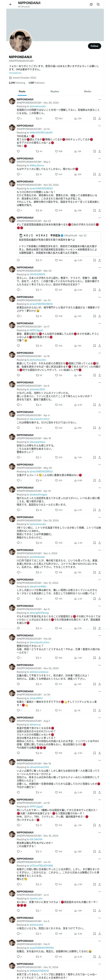
Task: Click the search icon in the profile header
Action: 98,5
